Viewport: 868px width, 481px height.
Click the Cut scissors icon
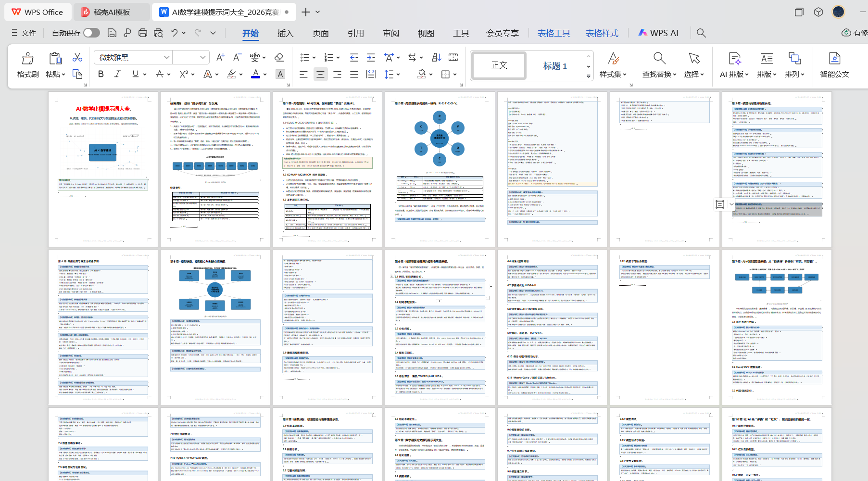pyautogui.click(x=77, y=58)
